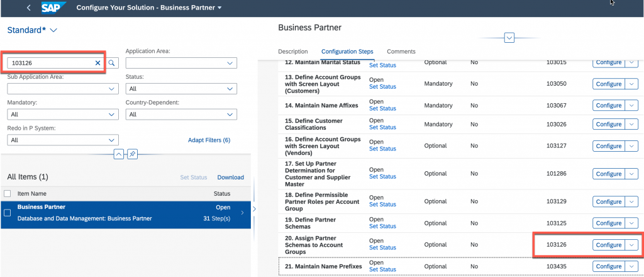Image resolution: width=644 pixels, height=277 pixels.
Task: Configure step 20 Assign Partner Schemas
Action: 608,245
